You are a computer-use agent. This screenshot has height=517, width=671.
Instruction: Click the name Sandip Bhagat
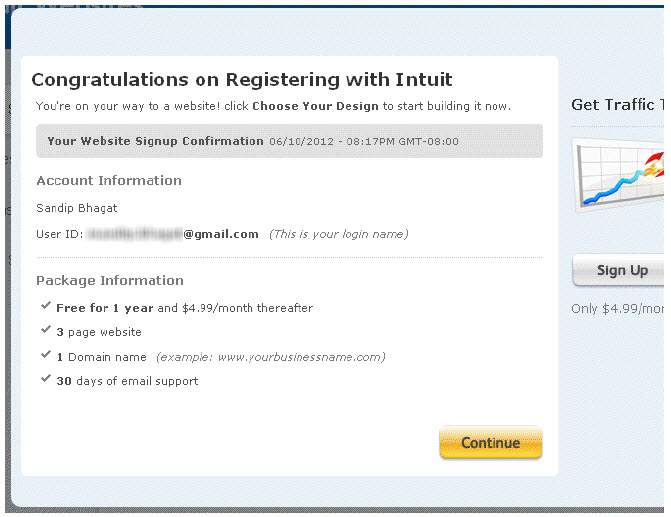[77, 208]
